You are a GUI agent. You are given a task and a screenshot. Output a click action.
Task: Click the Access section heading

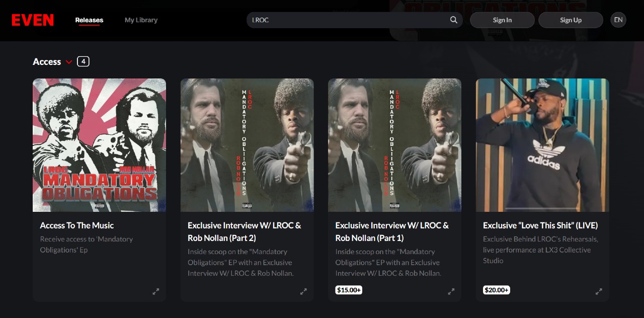(x=47, y=62)
